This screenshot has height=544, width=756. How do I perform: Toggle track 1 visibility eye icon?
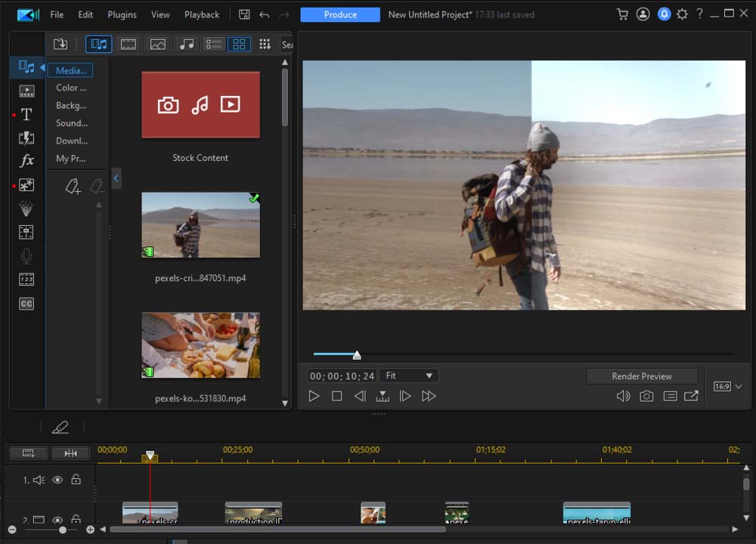click(57, 480)
